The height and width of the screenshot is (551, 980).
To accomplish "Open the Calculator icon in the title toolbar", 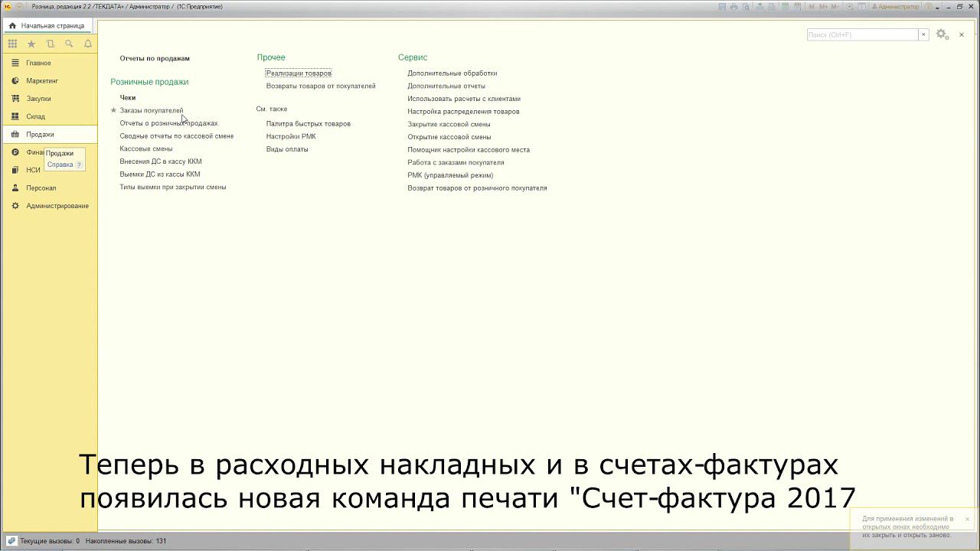I will [786, 6].
